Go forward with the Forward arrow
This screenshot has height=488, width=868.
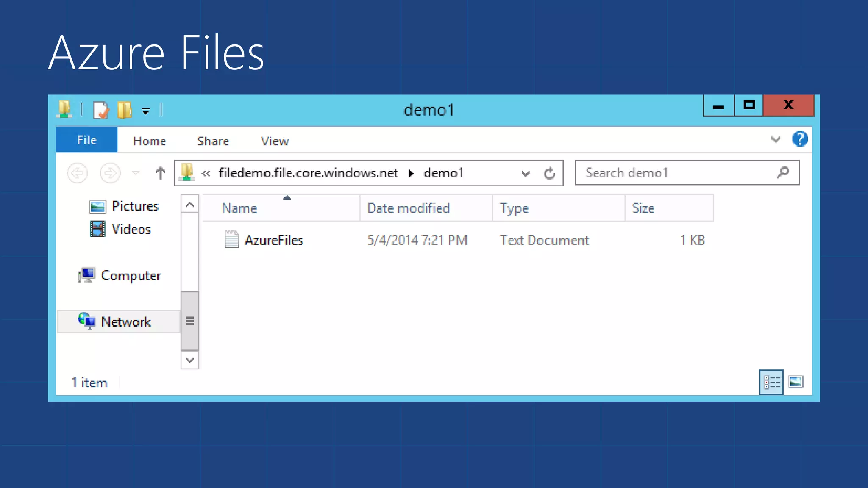click(x=110, y=173)
